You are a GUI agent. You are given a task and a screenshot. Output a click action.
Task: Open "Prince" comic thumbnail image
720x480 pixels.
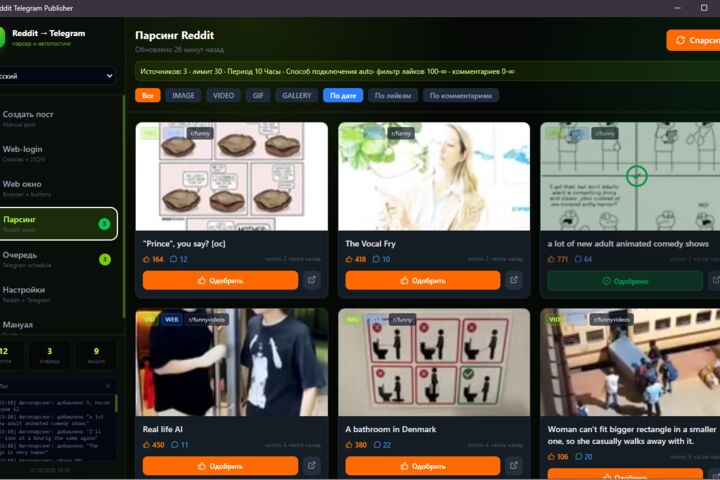coord(232,176)
